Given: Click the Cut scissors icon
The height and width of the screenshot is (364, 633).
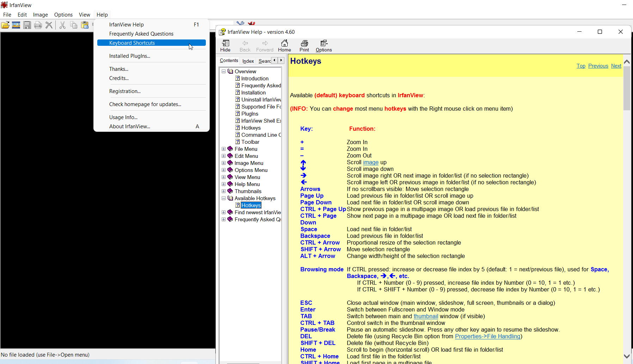Looking at the screenshot, I should point(62,25).
